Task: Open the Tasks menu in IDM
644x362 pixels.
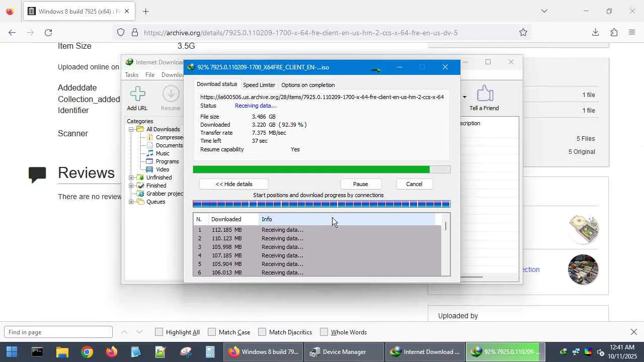Action: point(131,75)
